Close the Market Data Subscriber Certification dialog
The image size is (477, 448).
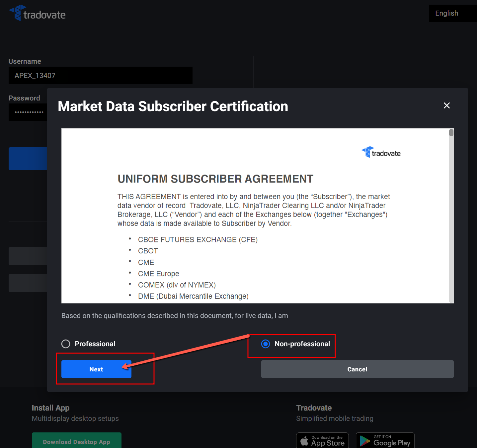(x=446, y=105)
